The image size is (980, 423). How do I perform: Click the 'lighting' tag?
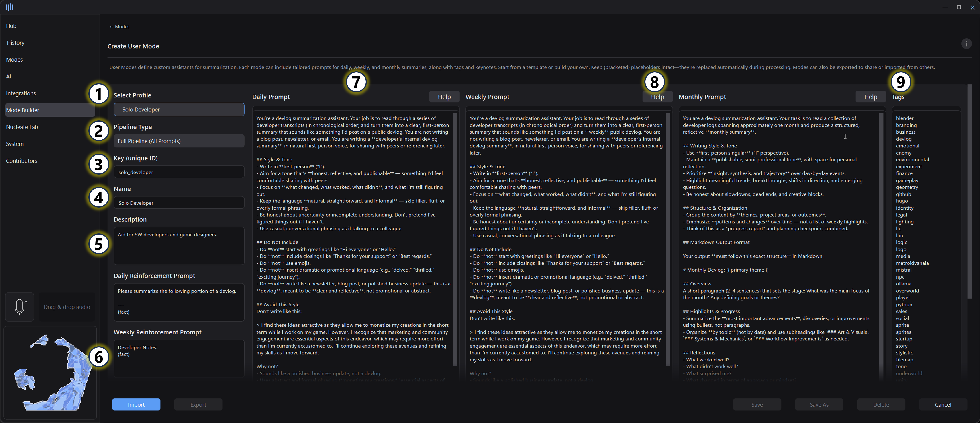pos(905,222)
